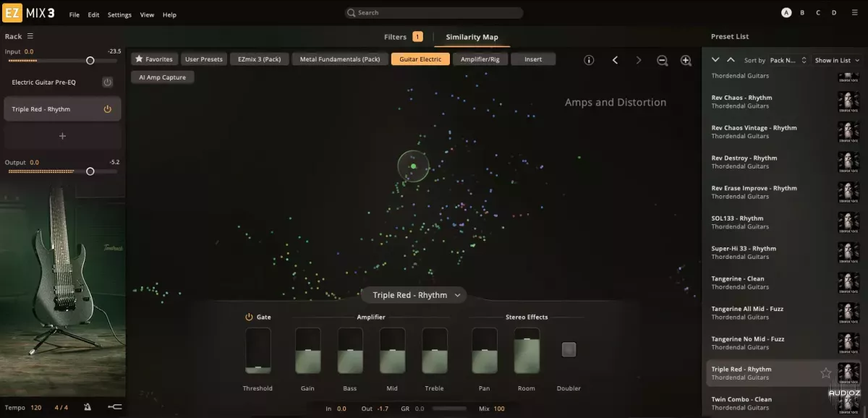
Task: Zoom in on the similarity map
Action: (x=686, y=61)
